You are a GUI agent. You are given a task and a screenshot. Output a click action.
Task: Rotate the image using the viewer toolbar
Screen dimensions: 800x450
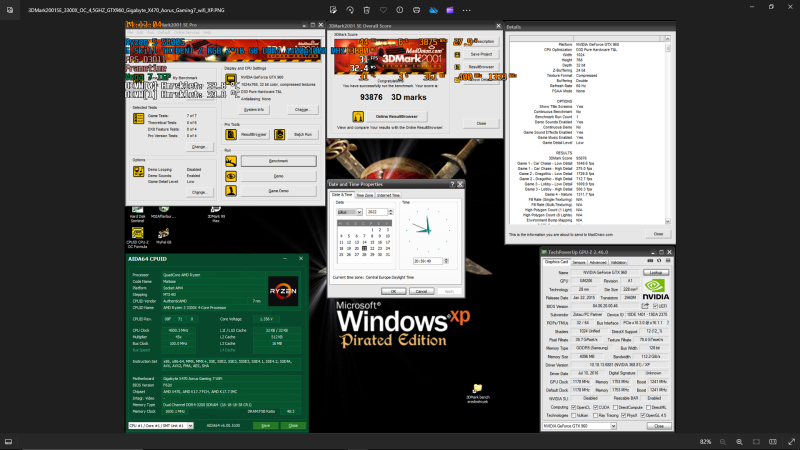(350, 10)
